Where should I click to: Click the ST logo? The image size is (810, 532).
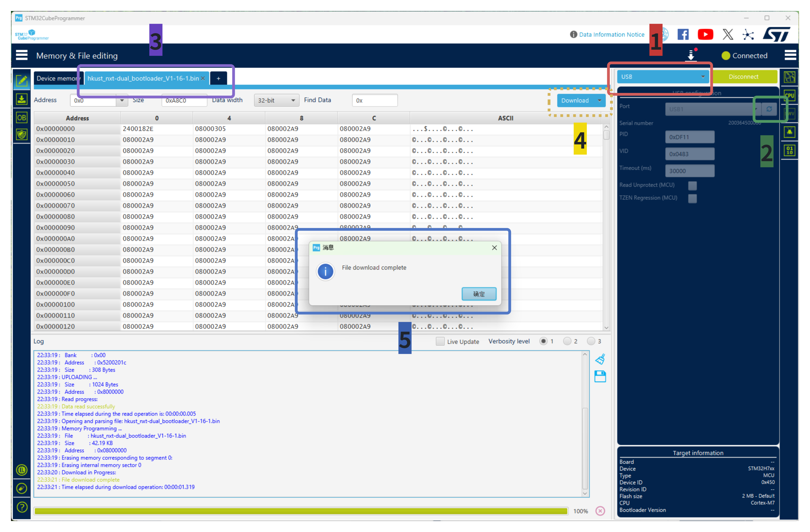tap(777, 34)
